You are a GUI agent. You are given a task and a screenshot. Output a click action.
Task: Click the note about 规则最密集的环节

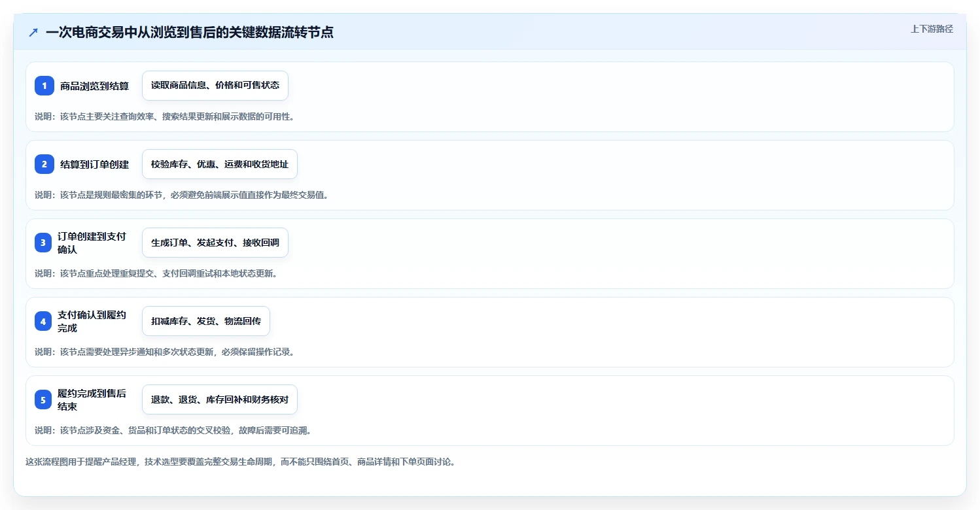pyautogui.click(x=181, y=195)
